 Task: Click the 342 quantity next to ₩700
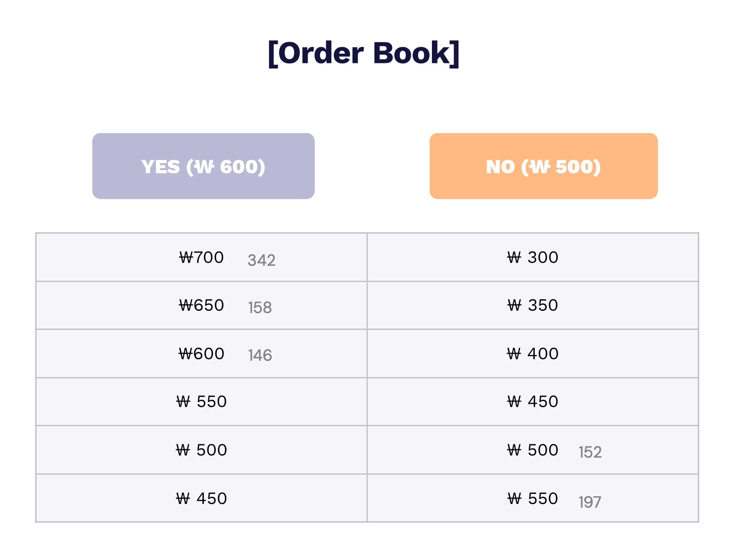click(x=262, y=260)
